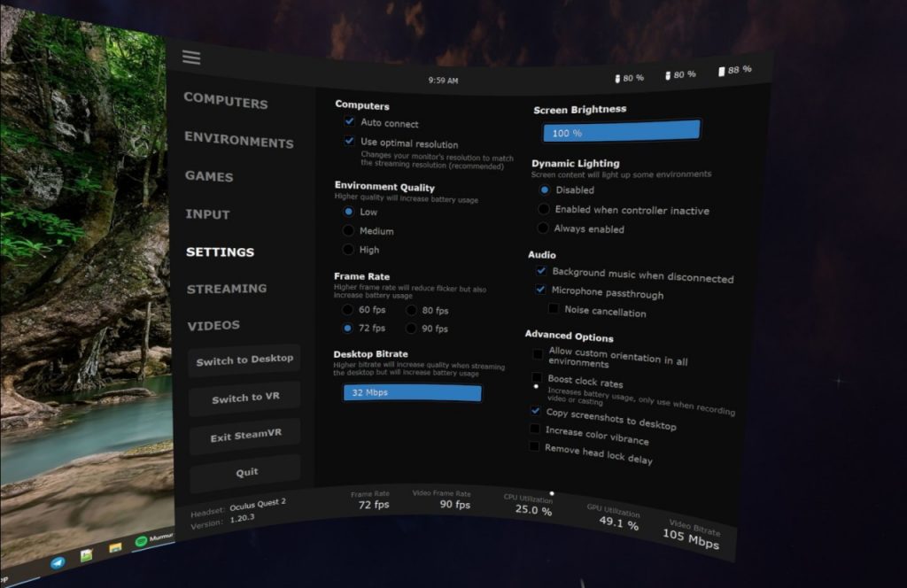The image size is (907, 588).
Task: Open the GAMES section
Action: (x=209, y=176)
